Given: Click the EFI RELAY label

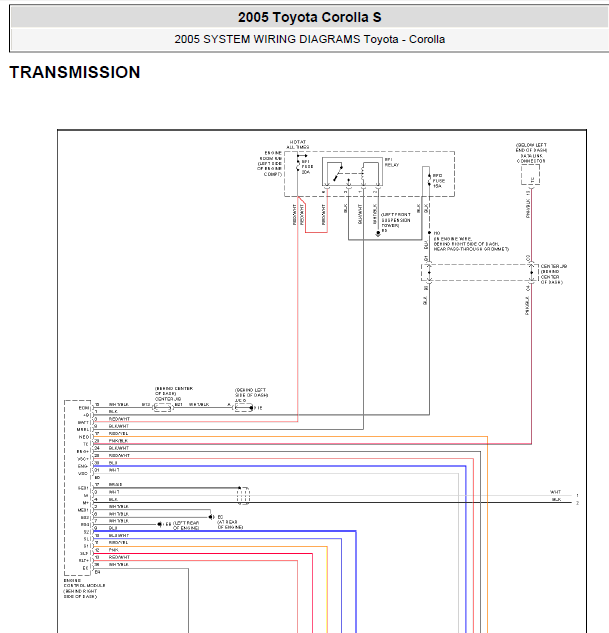Looking at the screenshot, I should [391, 162].
